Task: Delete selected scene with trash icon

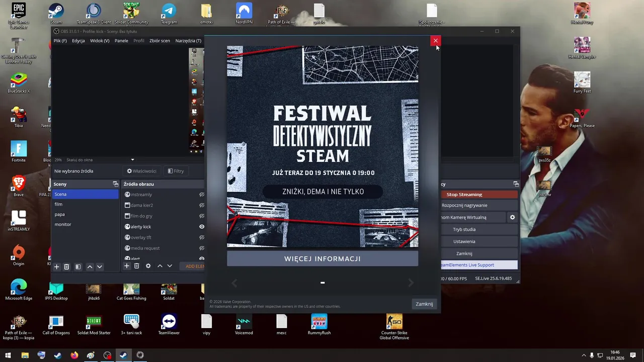Action: [66, 267]
